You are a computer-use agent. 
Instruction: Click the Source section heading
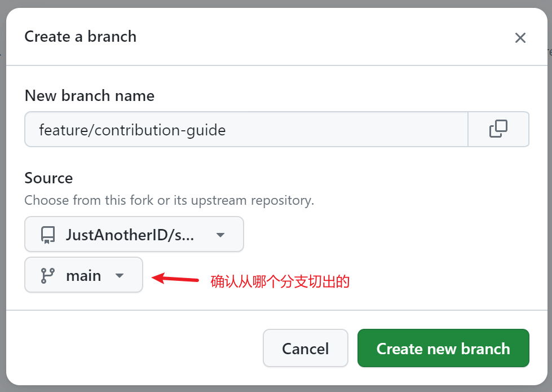[49, 178]
